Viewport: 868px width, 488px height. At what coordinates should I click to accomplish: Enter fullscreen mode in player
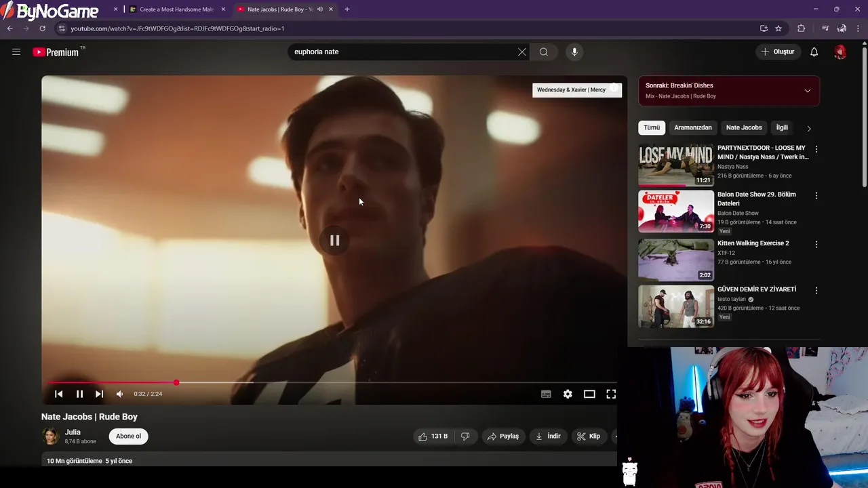(x=611, y=394)
